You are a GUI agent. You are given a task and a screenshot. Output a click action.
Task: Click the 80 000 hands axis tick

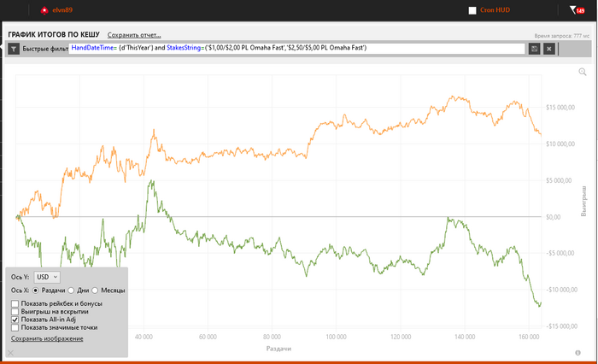click(272, 337)
